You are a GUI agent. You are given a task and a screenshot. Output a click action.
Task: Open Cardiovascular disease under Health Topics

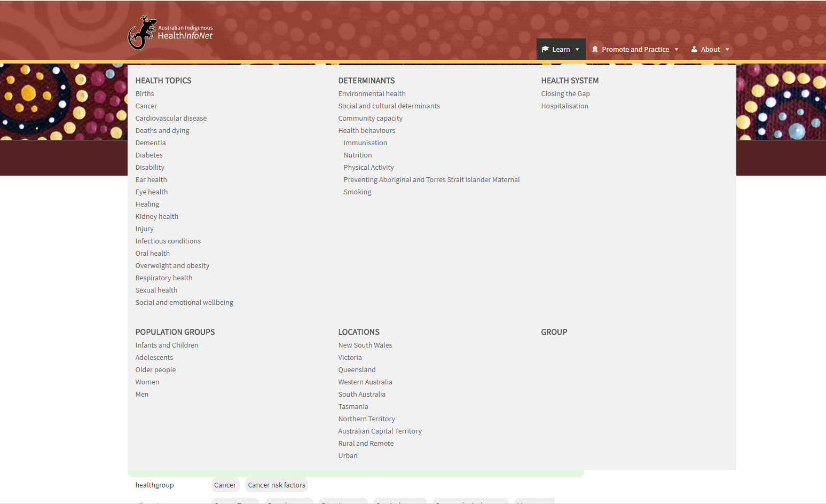171,119
